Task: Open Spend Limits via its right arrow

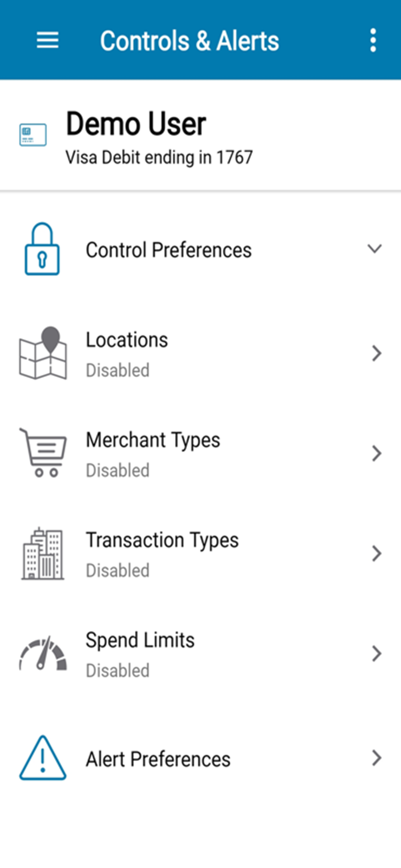Action: pyautogui.click(x=376, y=654)
